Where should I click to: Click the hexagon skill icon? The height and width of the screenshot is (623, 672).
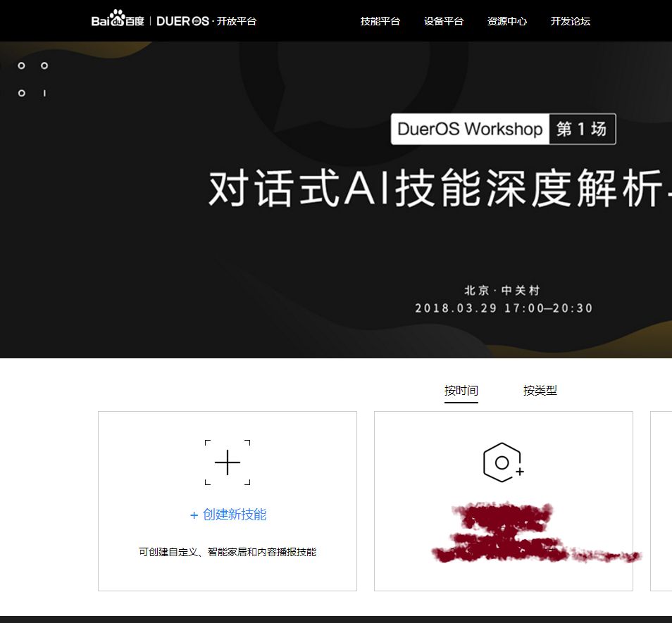pos(504,462)
